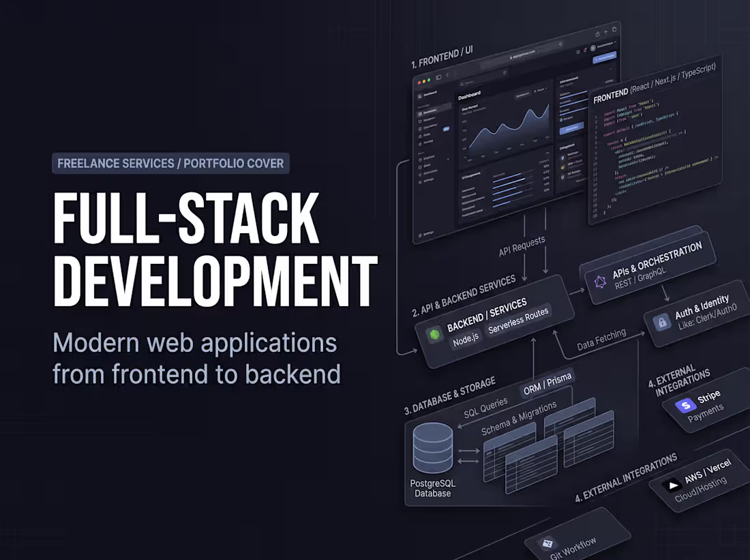Click the 'Cloud/Hosting' text
750x560 pixels.
(x=701, y=489)
